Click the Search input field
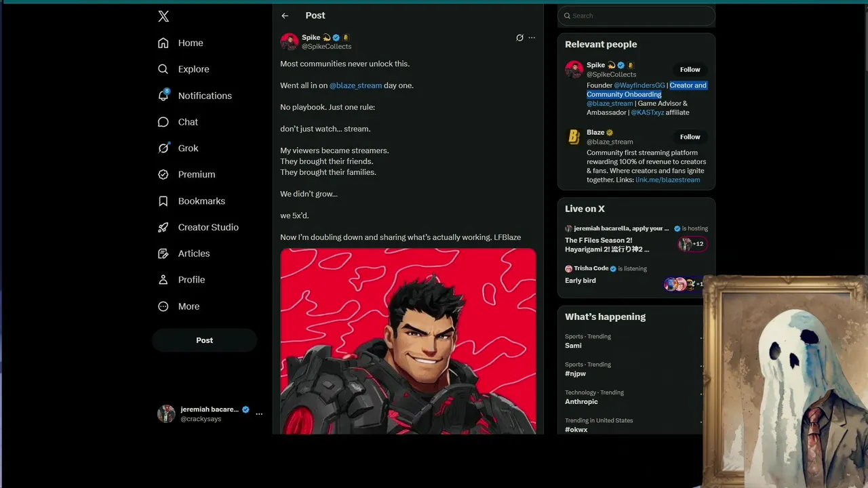 pos(636,16)
